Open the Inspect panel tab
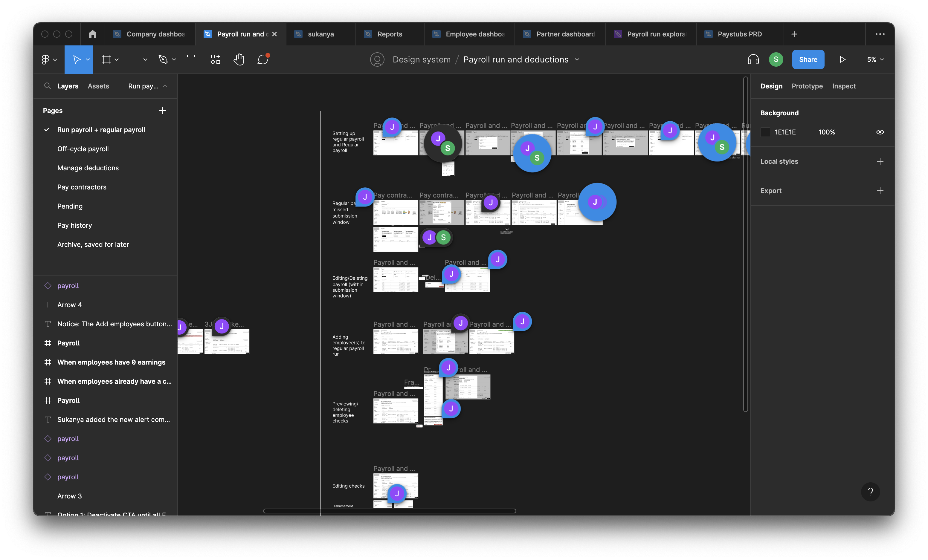 [844, 86]
